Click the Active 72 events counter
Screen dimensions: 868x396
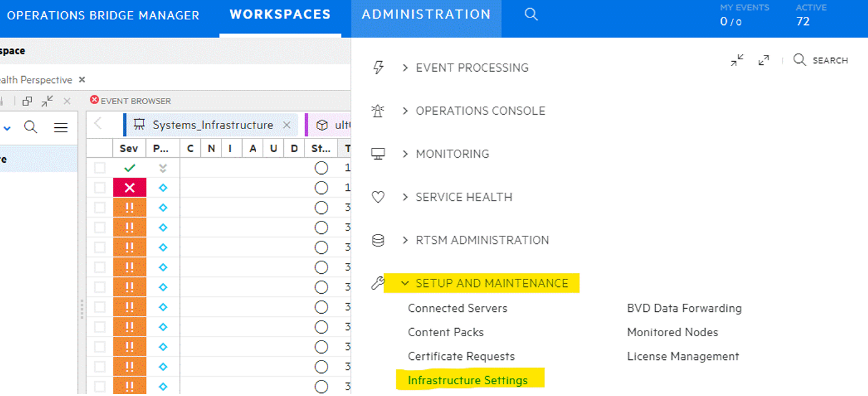tap(811, 15)
